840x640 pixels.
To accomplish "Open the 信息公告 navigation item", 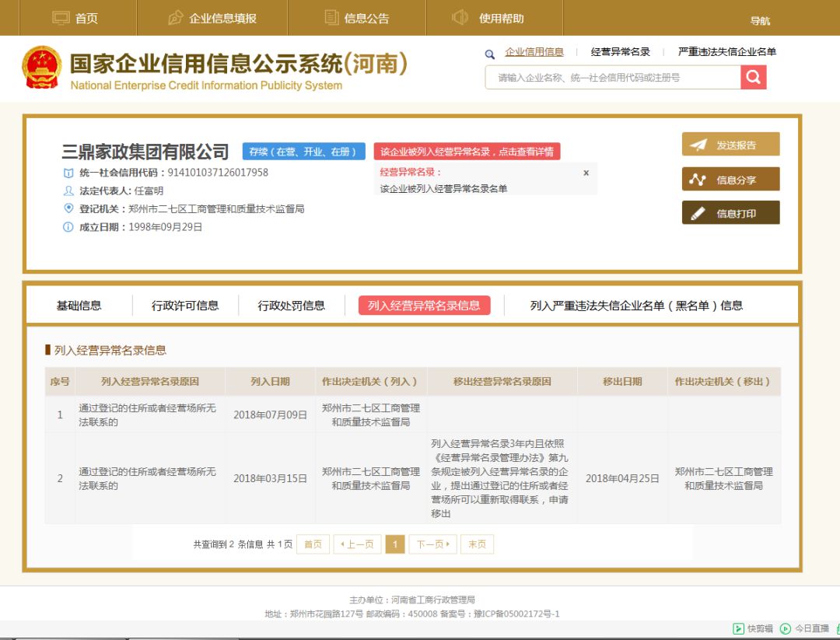I will tap(357, 18).
